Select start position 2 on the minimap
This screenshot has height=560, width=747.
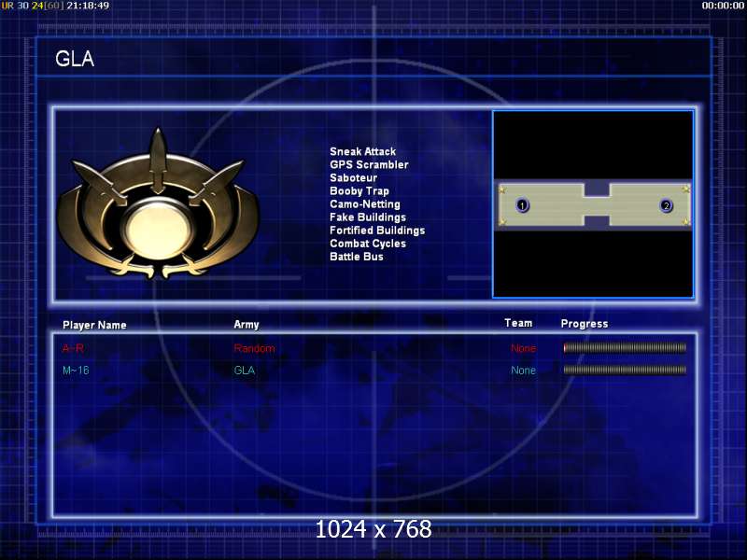(666, 205)
